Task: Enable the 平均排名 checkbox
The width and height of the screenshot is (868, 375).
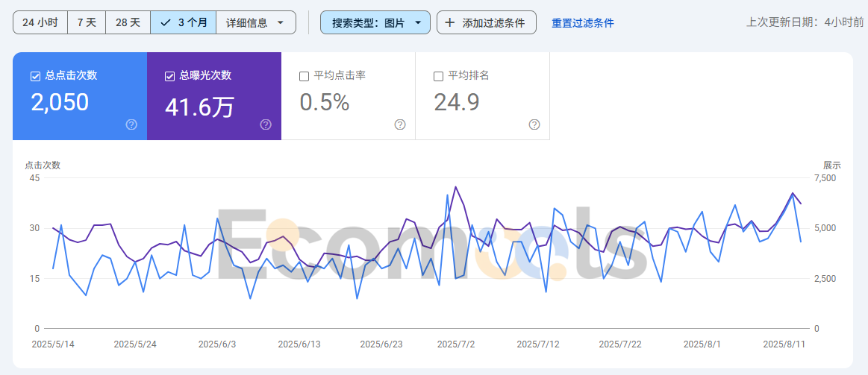Action: pyautogui.click(x=438, y=76)
